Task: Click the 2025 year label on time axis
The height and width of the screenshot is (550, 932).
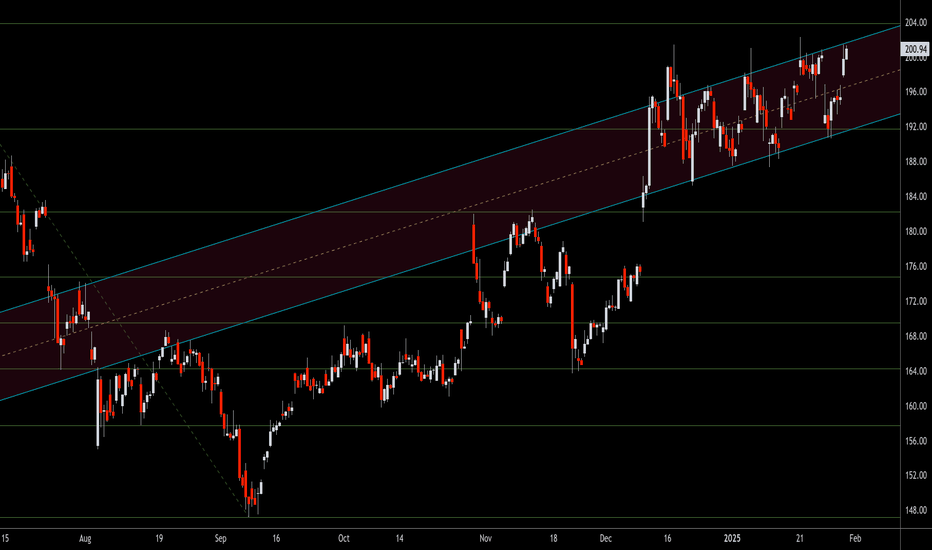Action: point(732,539)
